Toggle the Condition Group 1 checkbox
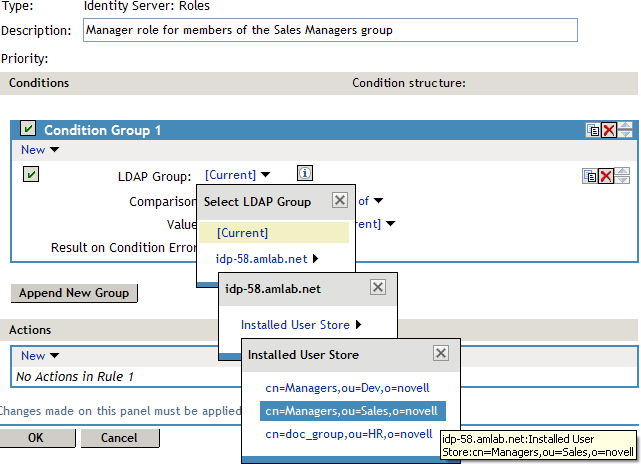Screen dimensions: 641x464 (x=29, y=129)
